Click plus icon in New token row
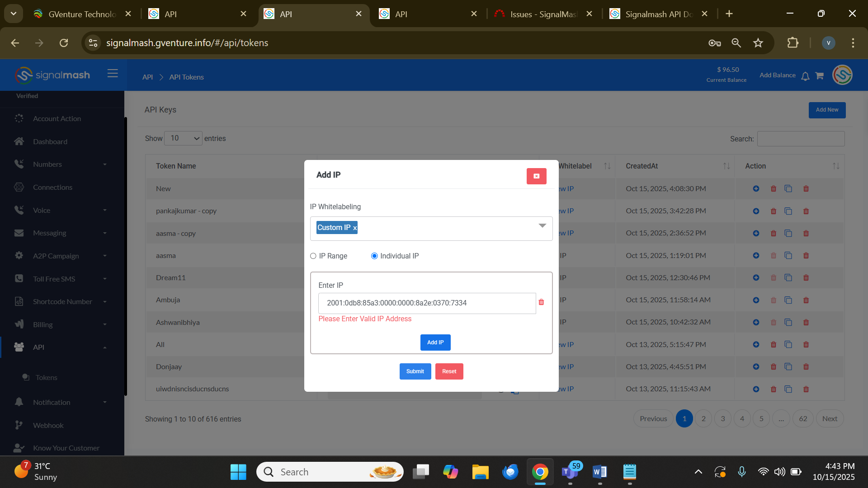868x488 pixels. click(x=756, y=189)
